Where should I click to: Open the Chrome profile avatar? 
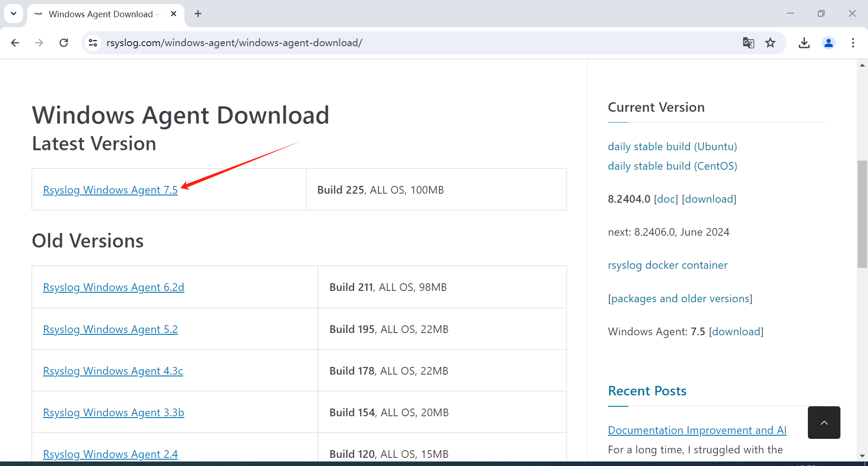coord(828,43)
